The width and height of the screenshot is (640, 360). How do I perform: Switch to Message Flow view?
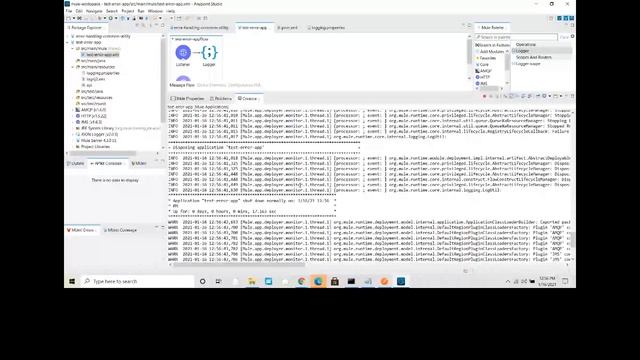pyautogui.click(x=182, y=85)
